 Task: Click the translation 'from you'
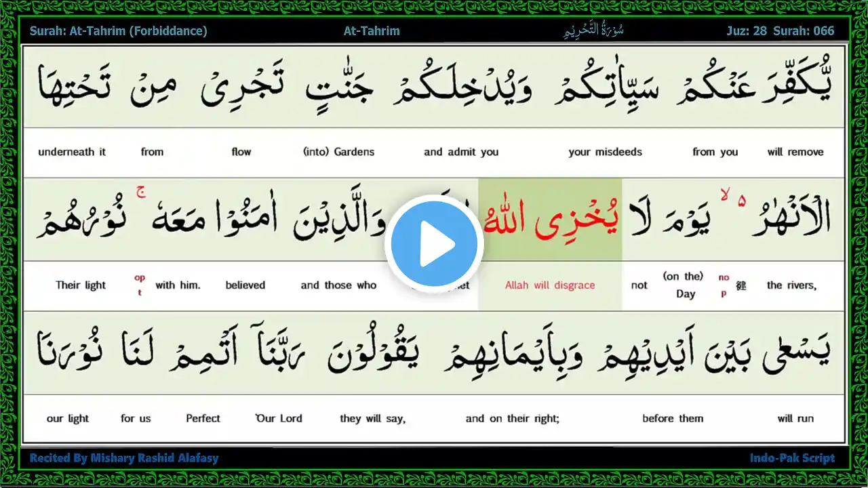point(715,152)
